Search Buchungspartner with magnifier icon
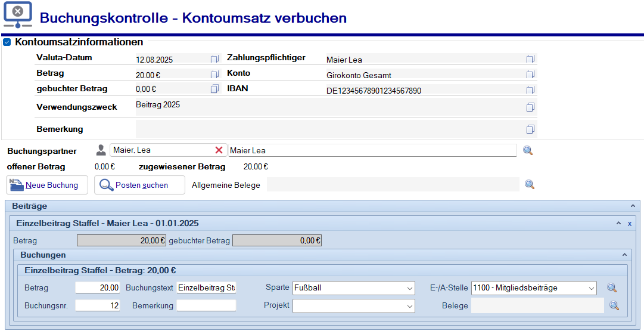This screenshot has width=644, height=334. (528, 150)
